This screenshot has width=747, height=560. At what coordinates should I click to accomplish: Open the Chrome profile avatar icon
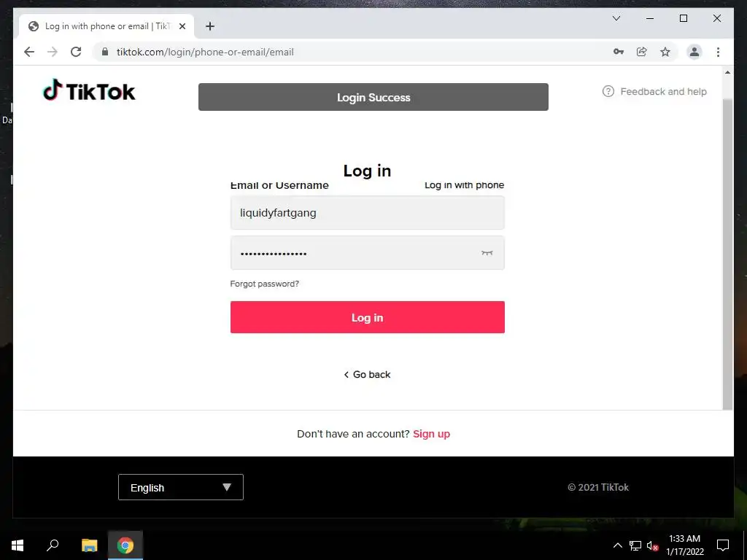694,52
